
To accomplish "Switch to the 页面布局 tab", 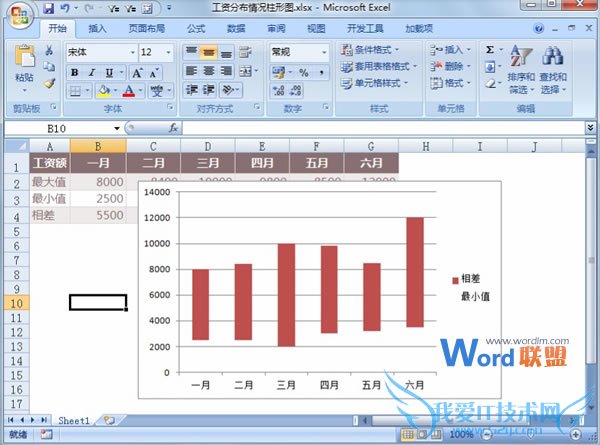I will (x=147, y=28).
